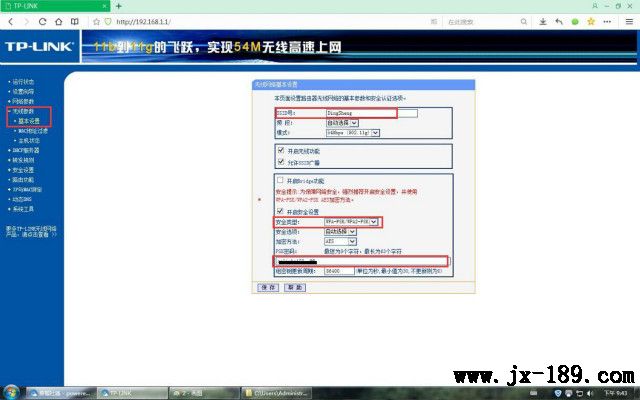Click the user account icon in title bar
640x400 pixels.
click(x=595, y=6)
